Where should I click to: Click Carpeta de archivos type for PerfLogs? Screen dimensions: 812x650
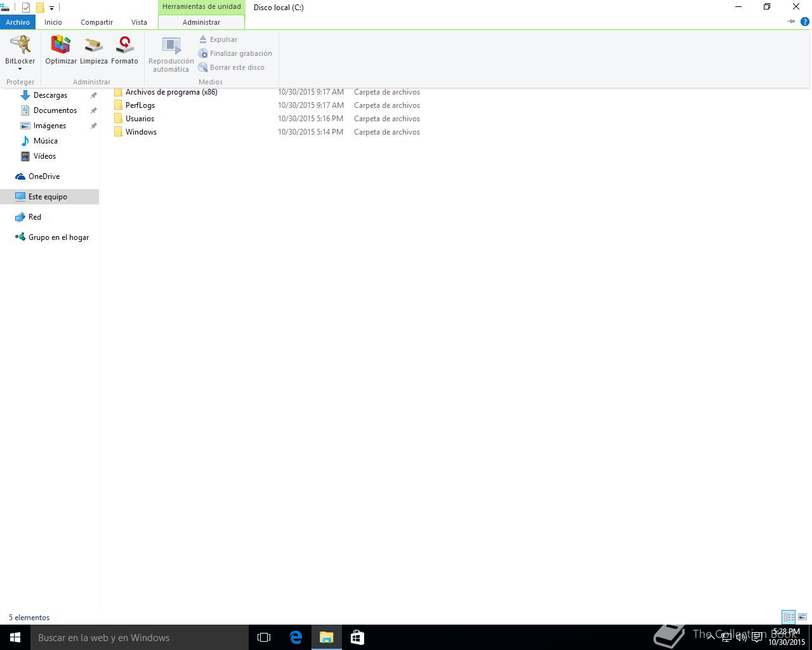pyautogui.click(x=387, y=105)
